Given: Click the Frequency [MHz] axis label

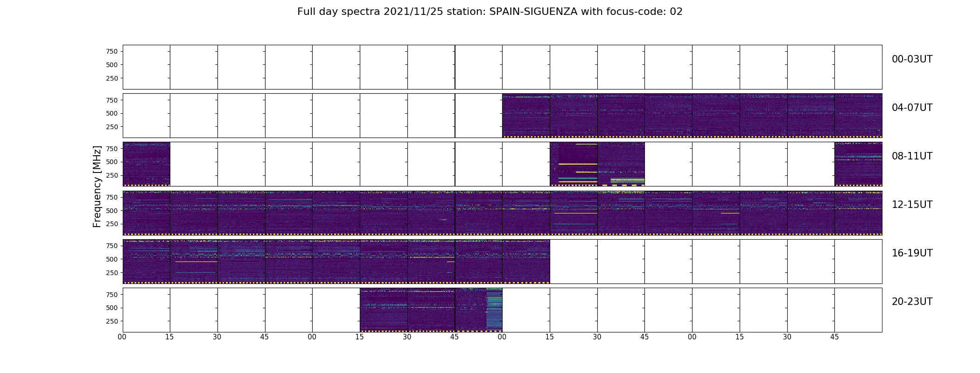Looking at the screenshot, I should tap(97, 186).
